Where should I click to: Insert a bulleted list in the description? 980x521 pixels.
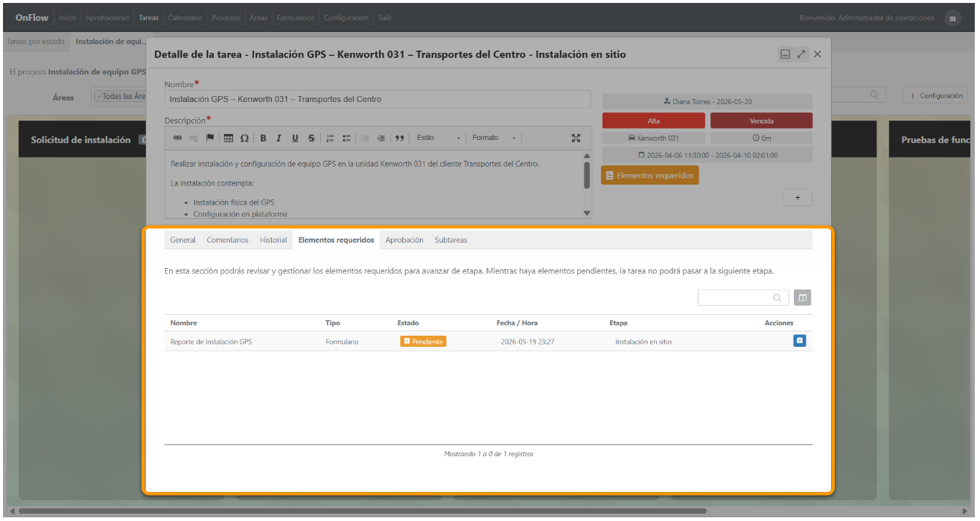pos(346,138)
